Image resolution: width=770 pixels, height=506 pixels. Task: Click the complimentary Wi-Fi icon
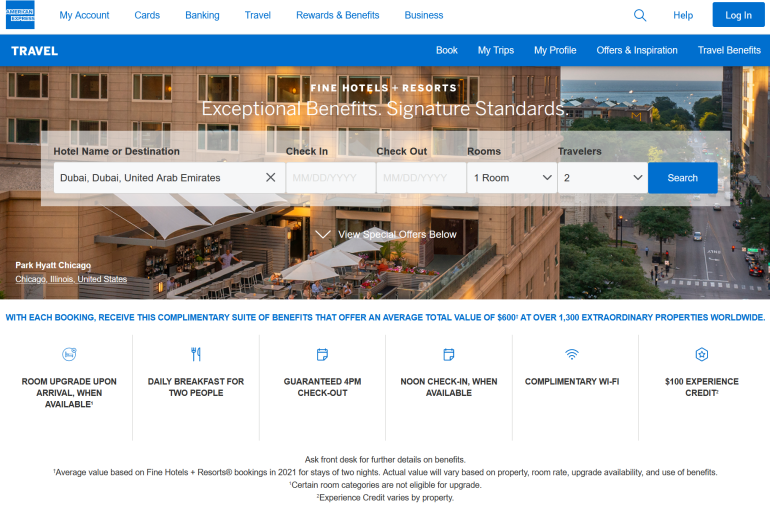click(572, 354)
